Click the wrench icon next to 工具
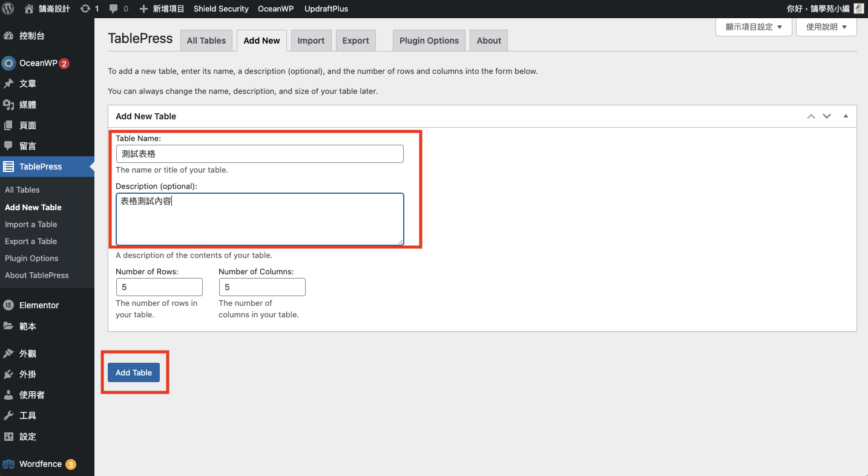Screen dimensions: 868x476 click(x=8, y=415)
